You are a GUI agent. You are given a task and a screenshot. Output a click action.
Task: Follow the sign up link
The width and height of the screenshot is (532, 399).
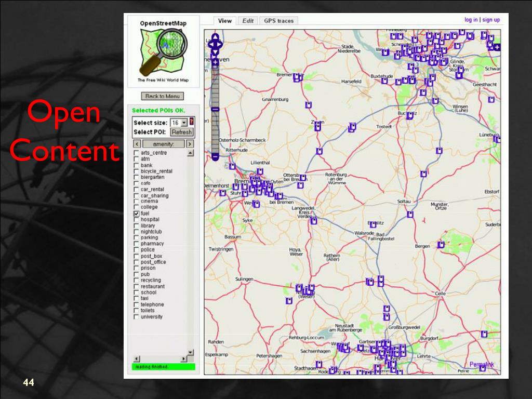pyautogui.click(x=491, y=20)
